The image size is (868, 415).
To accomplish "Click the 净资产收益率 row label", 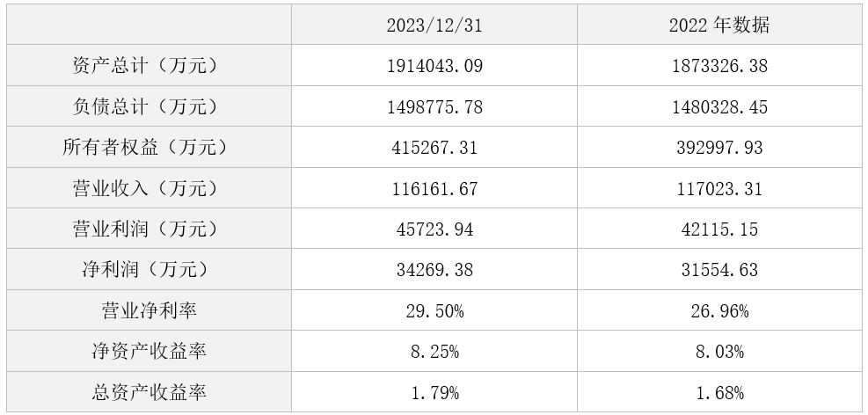I will [x=149, y=352].
